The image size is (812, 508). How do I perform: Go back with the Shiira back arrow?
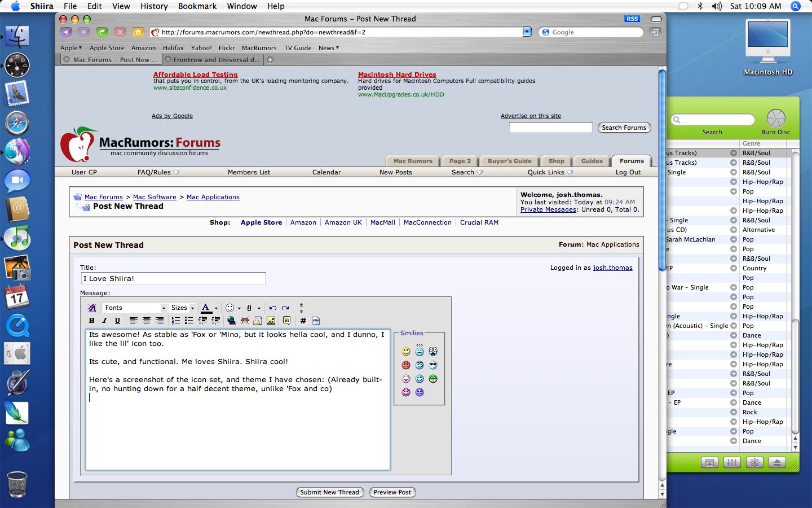[x=66, y=32]
